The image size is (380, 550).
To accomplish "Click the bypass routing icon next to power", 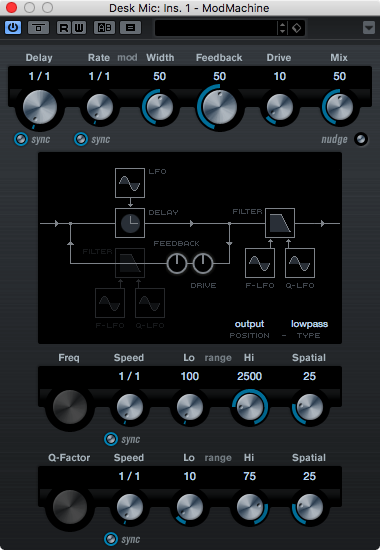I will pos(39,28).
